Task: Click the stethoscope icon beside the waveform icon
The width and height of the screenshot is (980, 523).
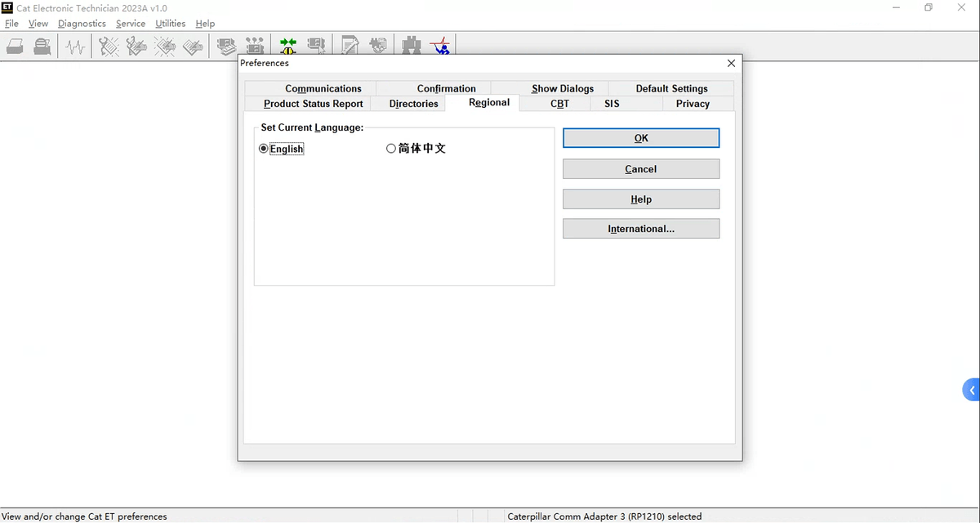Action: pyautogui.click(x=108, y=47)
